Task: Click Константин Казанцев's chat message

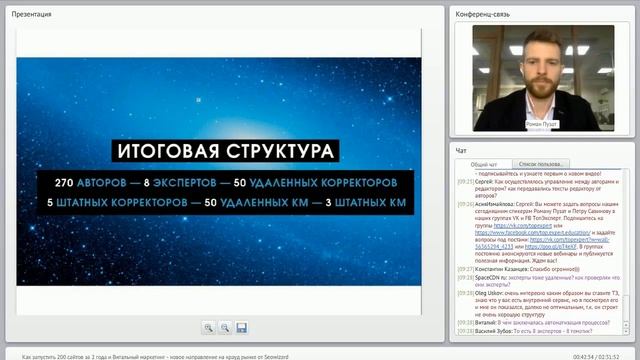Action: [518, 269]
